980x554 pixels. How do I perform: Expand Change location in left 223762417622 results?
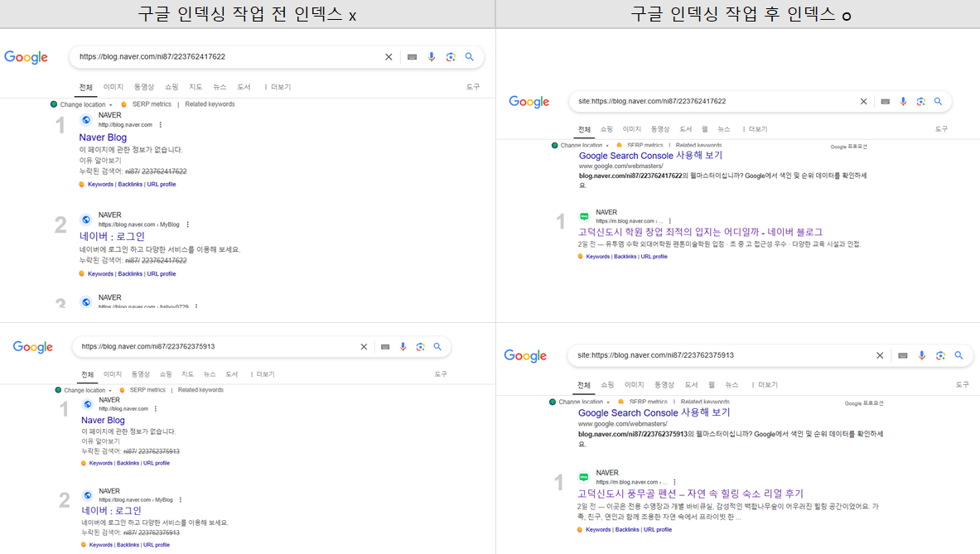[x=82, y=104]
